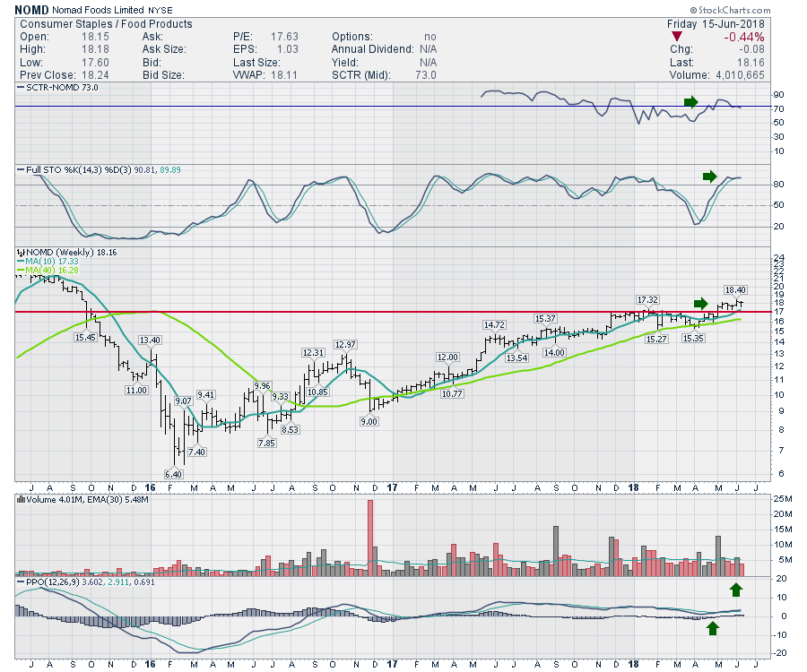
Task: Click the VWAP value 18.11
Action: [x=284, y=75]
